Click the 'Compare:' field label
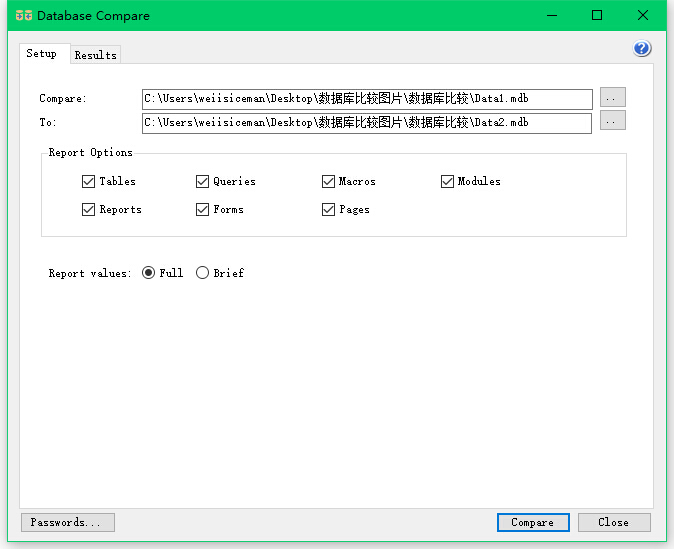This screenshot has width=674, height=549. coord(63,99)
